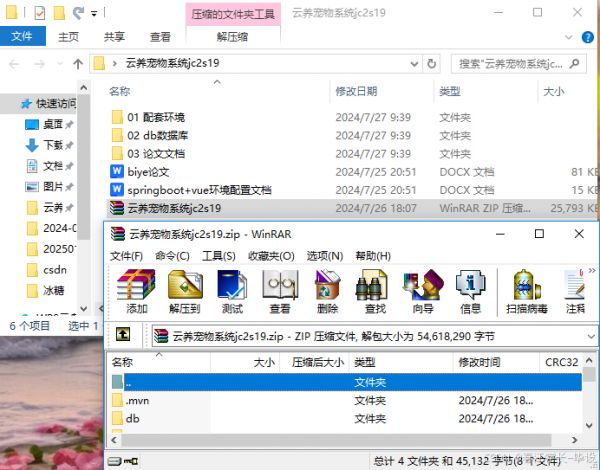Image resolution: width=600 pixels, height=470 pixels.
Task: Click the WinRAR 查看 (View) toolbar icon
Action: tap(280, 285)
